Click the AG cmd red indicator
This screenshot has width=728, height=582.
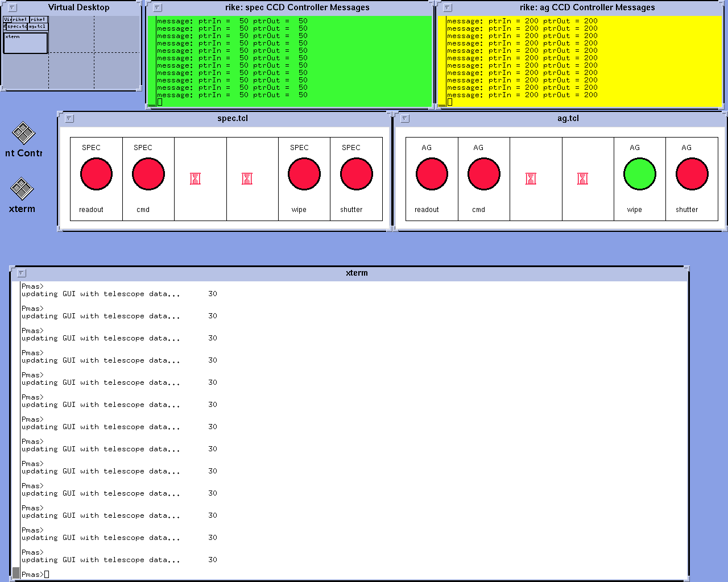(483, 174)
